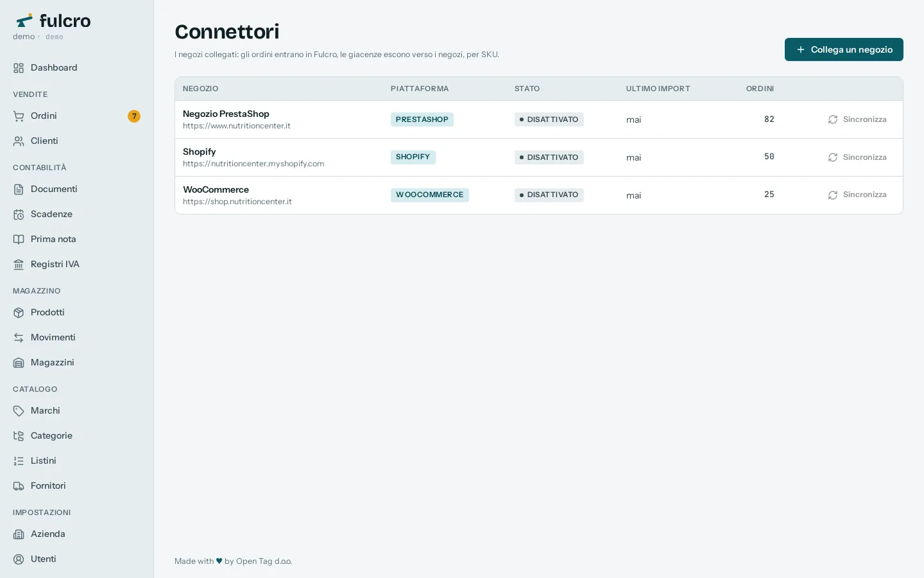Click the Utenti user icon
This screenshot has width=924, height=578.
point(19,559)
